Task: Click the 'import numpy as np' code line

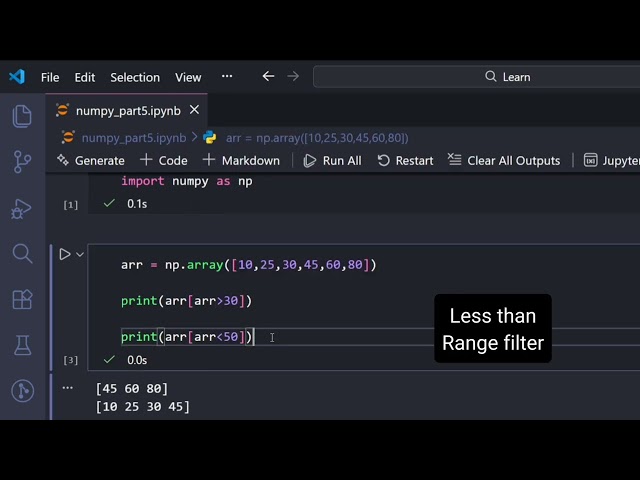Action: pos(187,181)
